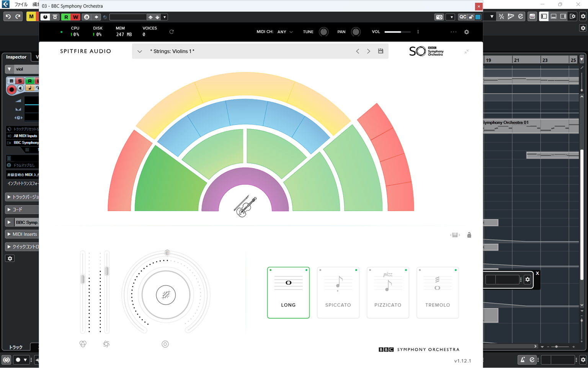The width and height of the screenshot is (588, 368).
Task: Open the MIDI CH ANY dropdown
Action: point(285,32)
